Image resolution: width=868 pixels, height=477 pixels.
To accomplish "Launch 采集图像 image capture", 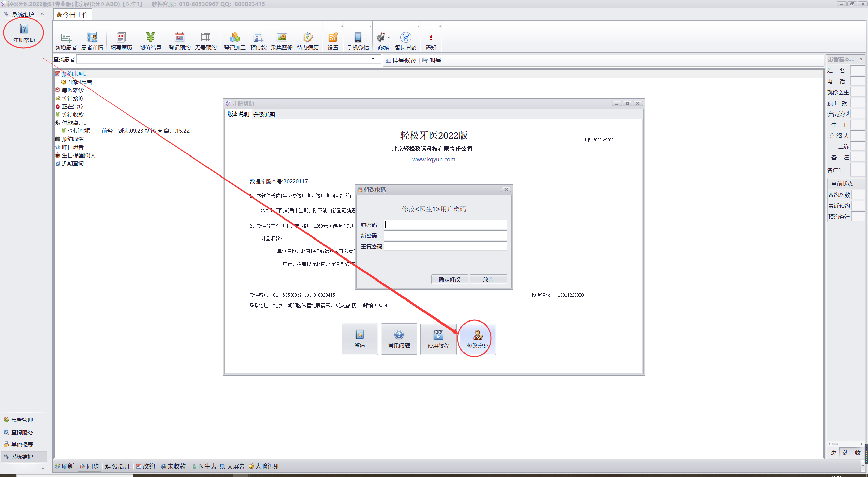I will click(282, 41).
